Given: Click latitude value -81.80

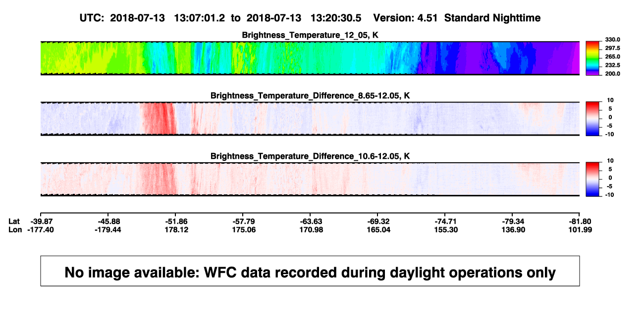Looking at the screenshot, I should pyautogui.click(x=580, y=221).
